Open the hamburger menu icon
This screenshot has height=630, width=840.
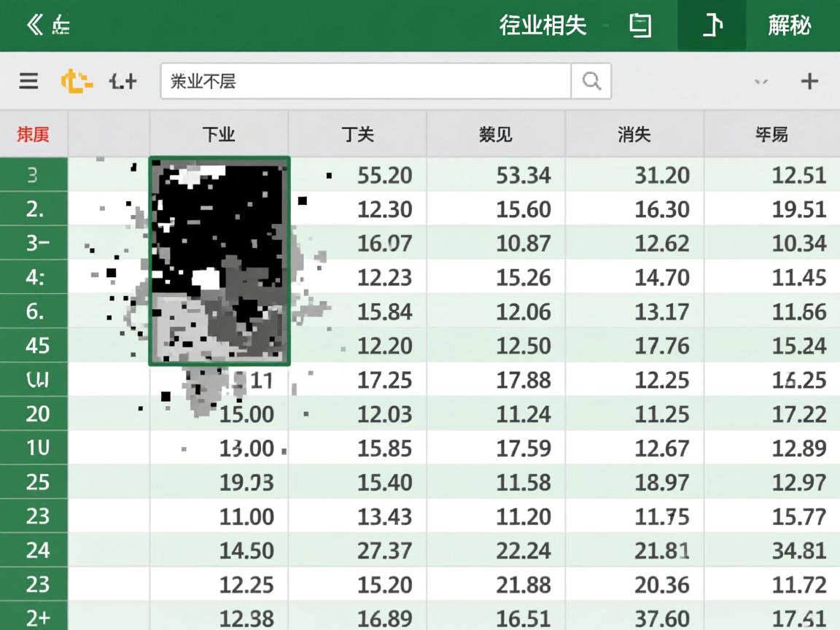click(28, 81)
